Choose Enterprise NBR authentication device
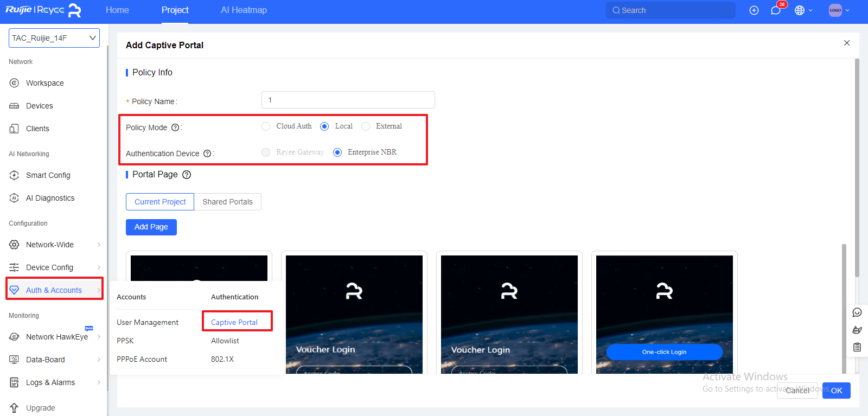 coord(337,152)
